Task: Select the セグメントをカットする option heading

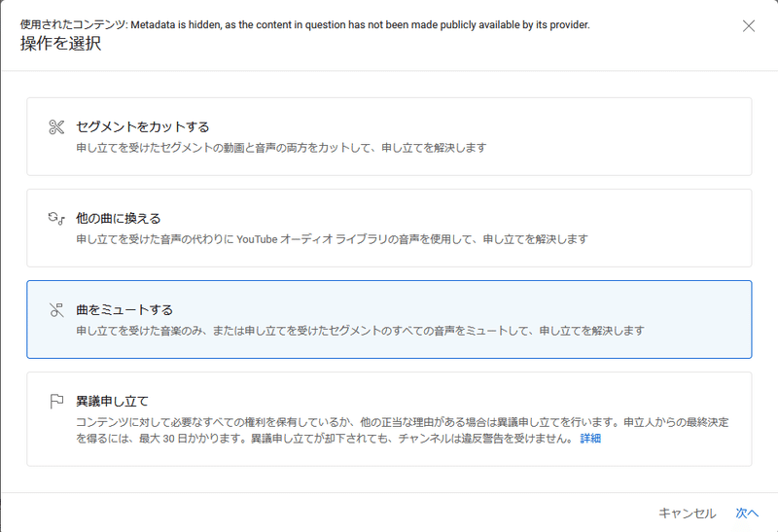Action: tap(142, 127)
